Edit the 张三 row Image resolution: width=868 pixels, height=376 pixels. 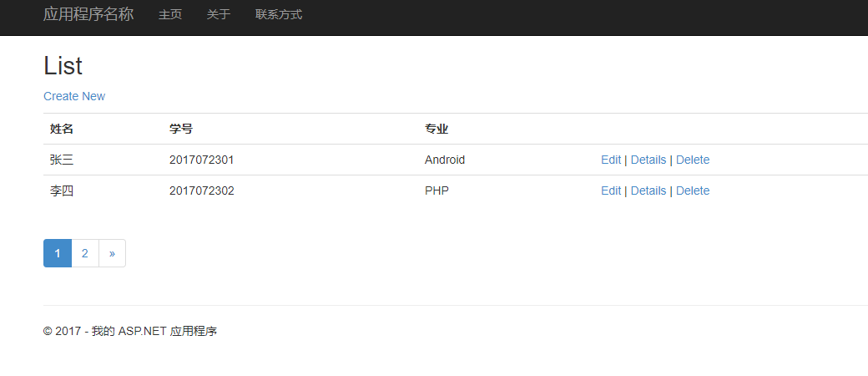click(x=611, y=160)
